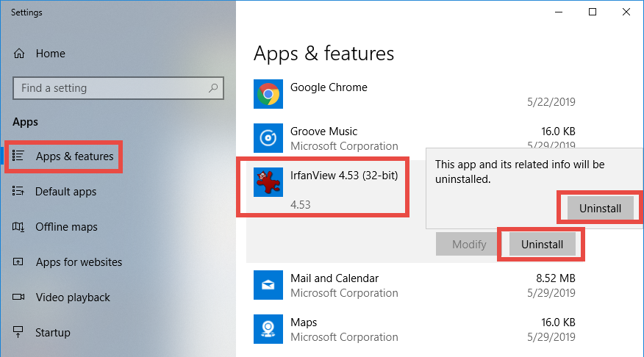Open Video playback settings
This screenshot has height=357, width=644.
(x=73, y=297)
